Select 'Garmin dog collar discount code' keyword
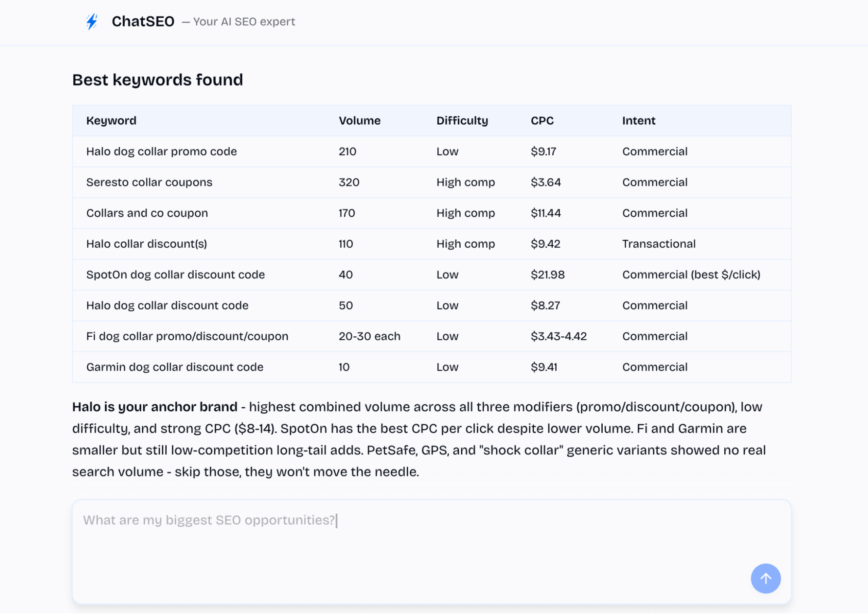This screenshot has width=868, height=614. pos(175,367)
